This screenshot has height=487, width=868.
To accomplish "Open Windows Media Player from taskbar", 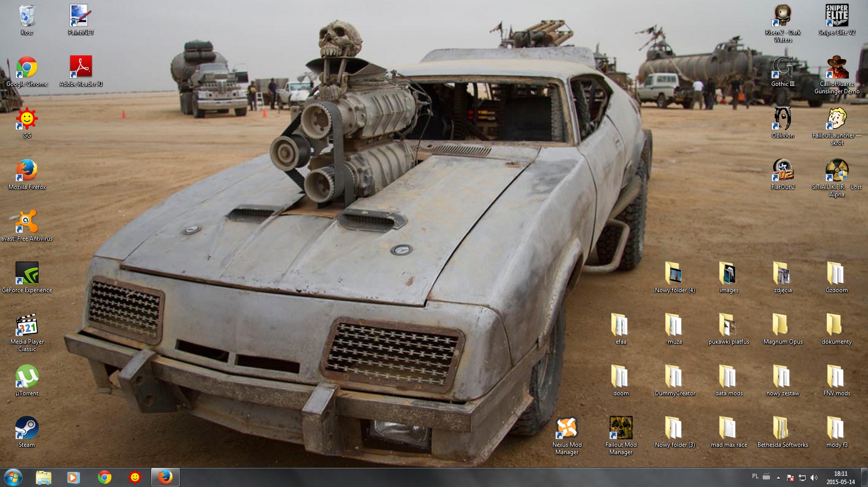I will [x=74, y=477].
